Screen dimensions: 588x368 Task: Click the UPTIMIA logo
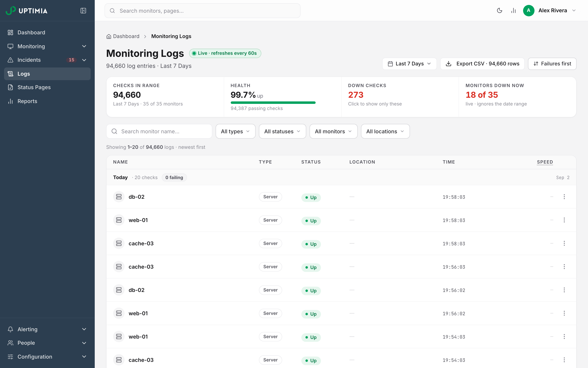27,11
